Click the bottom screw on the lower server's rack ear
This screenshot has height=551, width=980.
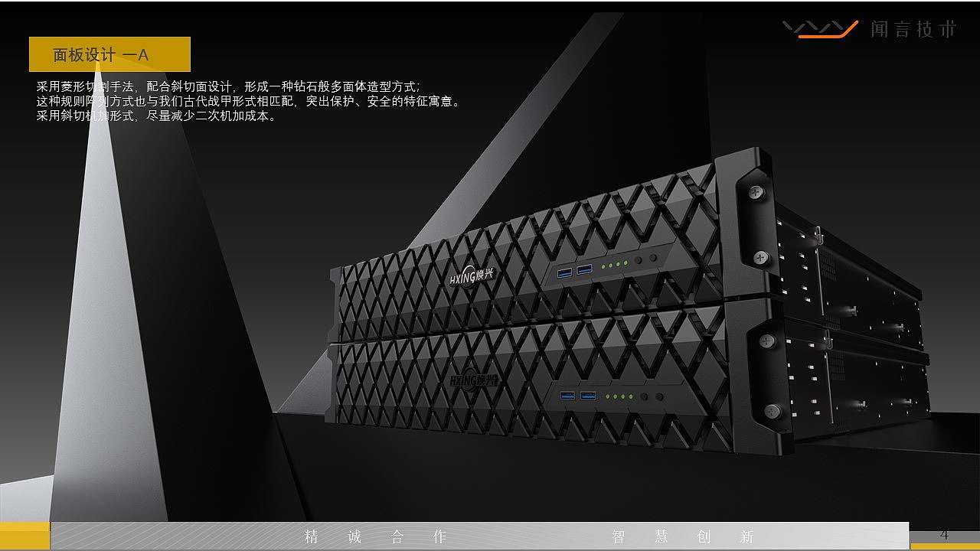click(772, 411)
